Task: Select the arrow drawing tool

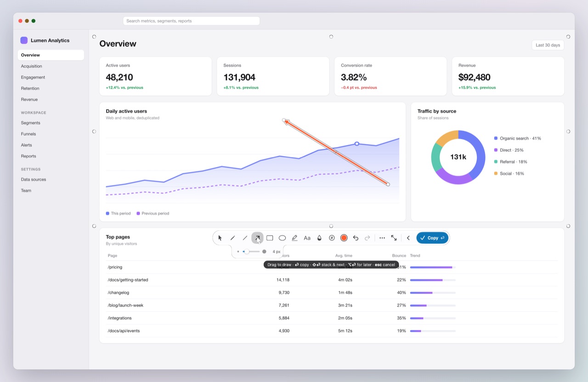Action: (257, 238)
